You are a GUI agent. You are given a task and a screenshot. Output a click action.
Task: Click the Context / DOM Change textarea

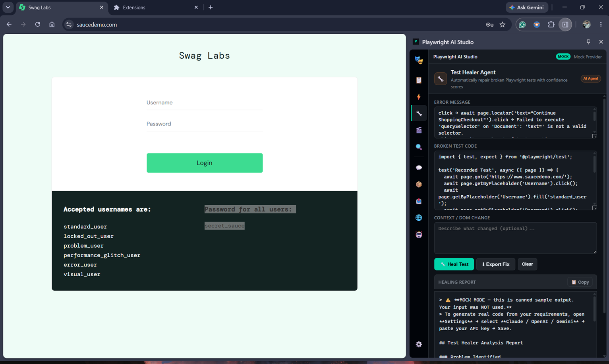[515, 238]
